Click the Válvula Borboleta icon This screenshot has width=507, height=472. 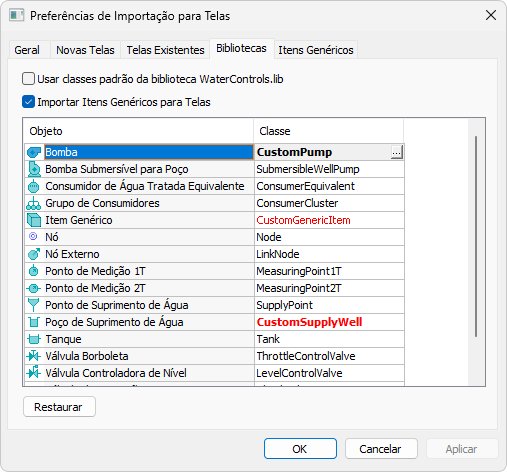[x=34, y=356]
